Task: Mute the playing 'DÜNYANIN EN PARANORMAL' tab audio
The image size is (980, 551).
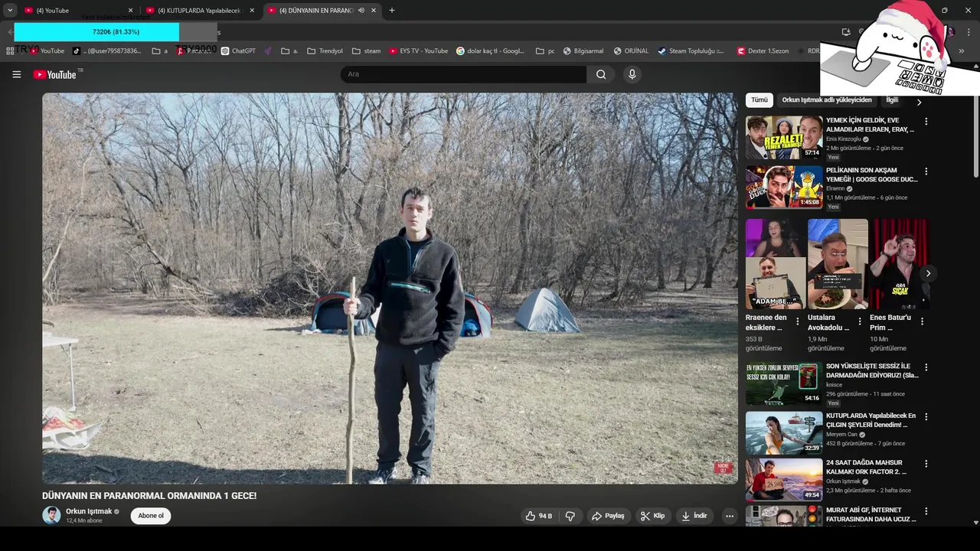Action: tap(361, 11)
